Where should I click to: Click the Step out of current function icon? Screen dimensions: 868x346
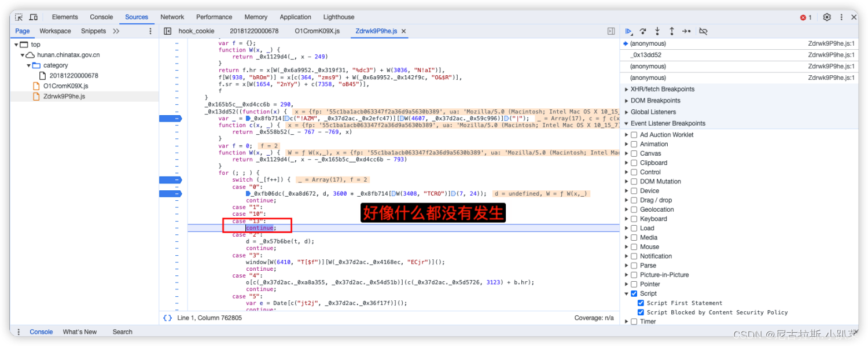point(671,31)
